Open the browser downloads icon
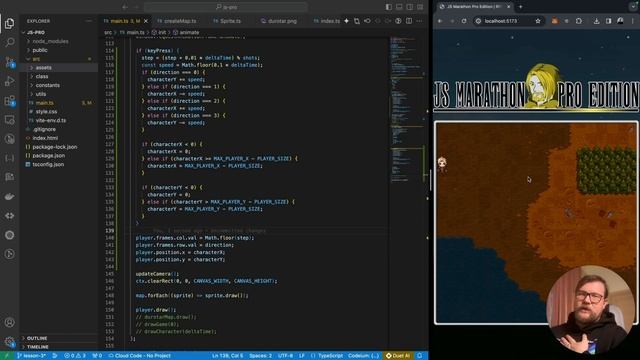This screenshot has width=640, height=360. [x=596, y=21]
